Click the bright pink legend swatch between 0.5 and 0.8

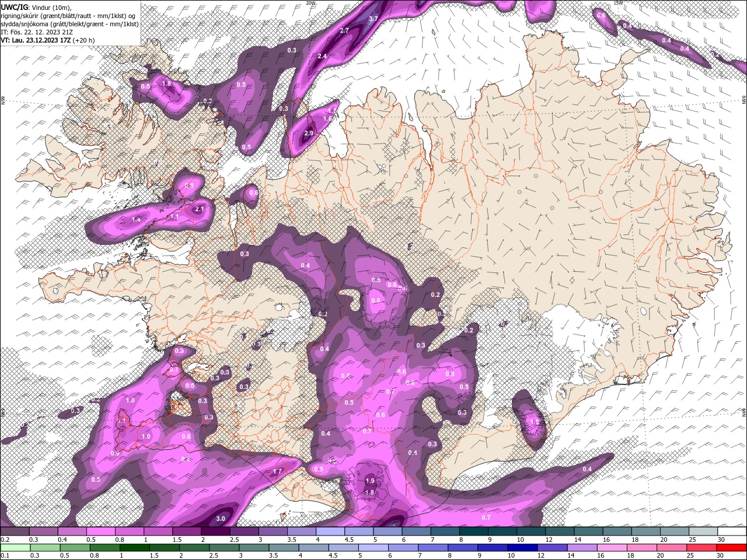[x=100, y=531]
